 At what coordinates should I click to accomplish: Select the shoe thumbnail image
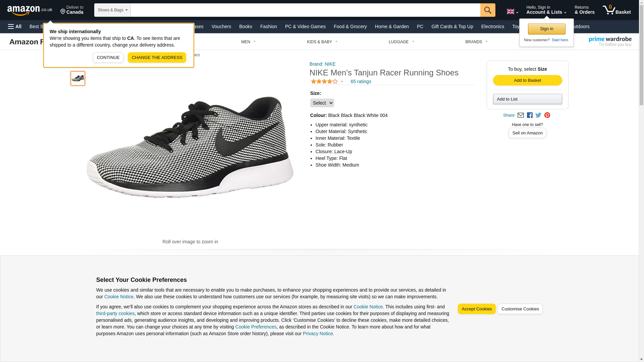[78, 78]
